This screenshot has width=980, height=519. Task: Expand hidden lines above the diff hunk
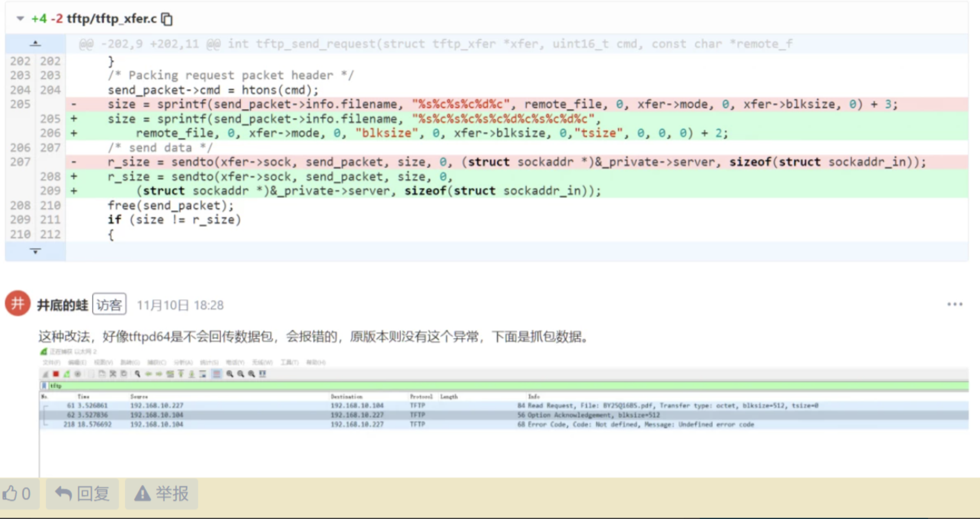tap(35, 43)
